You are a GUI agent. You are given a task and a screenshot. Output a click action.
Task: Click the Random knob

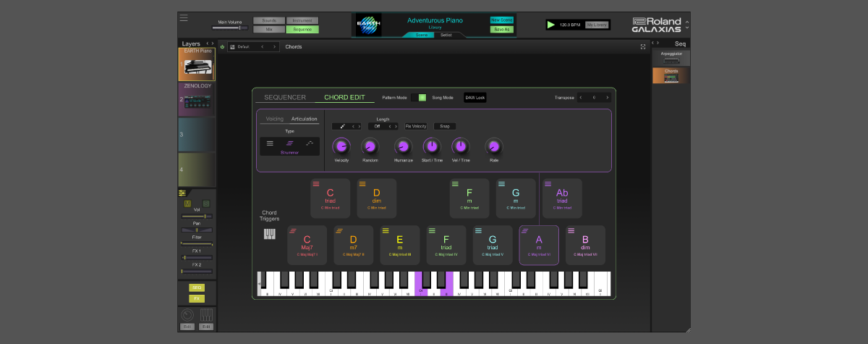coord(370,146)
